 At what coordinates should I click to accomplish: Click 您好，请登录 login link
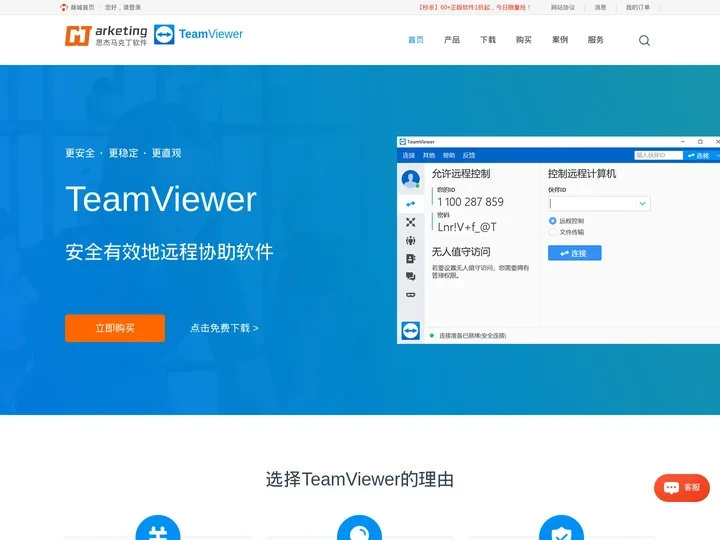point(123,7)
